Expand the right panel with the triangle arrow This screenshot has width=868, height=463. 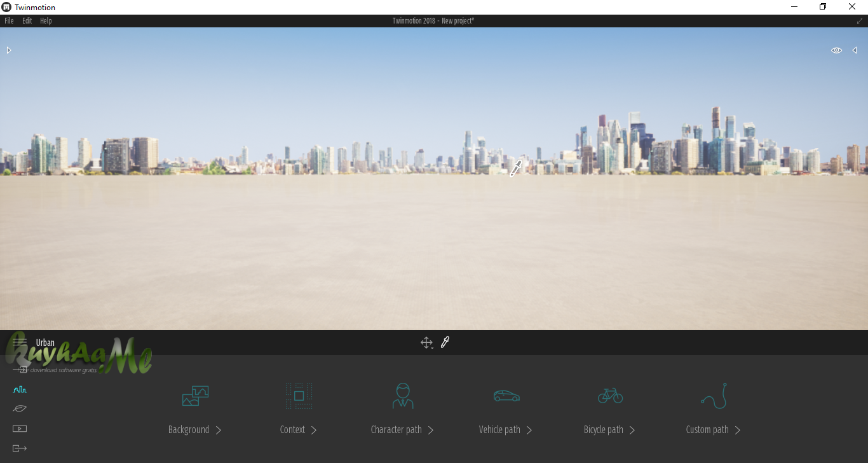coord(855,50)
